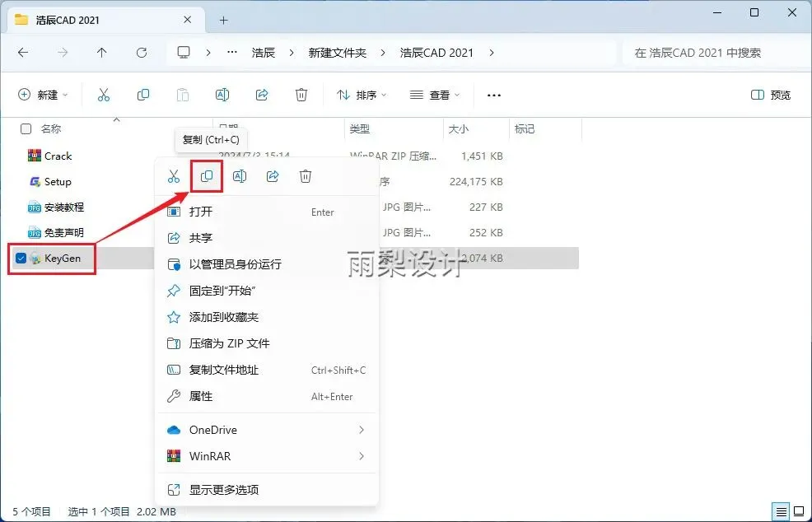Close the 浩辰CAD 2021 tab
Viewport: 812px width, 522px height.
[x=188, y=20]
